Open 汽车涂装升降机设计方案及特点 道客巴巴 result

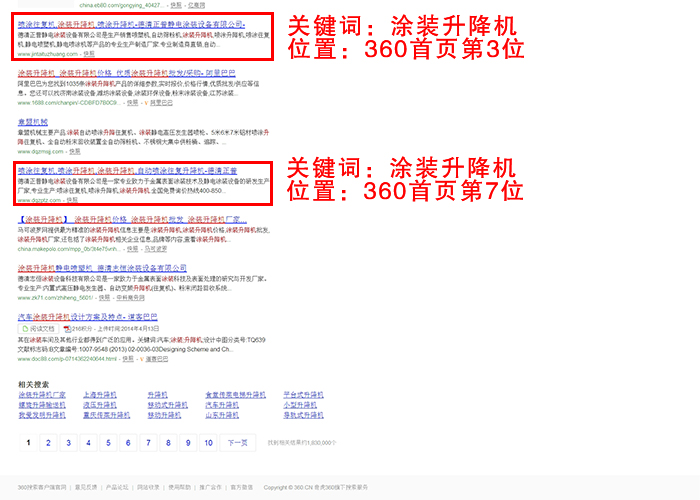(88, 317)
